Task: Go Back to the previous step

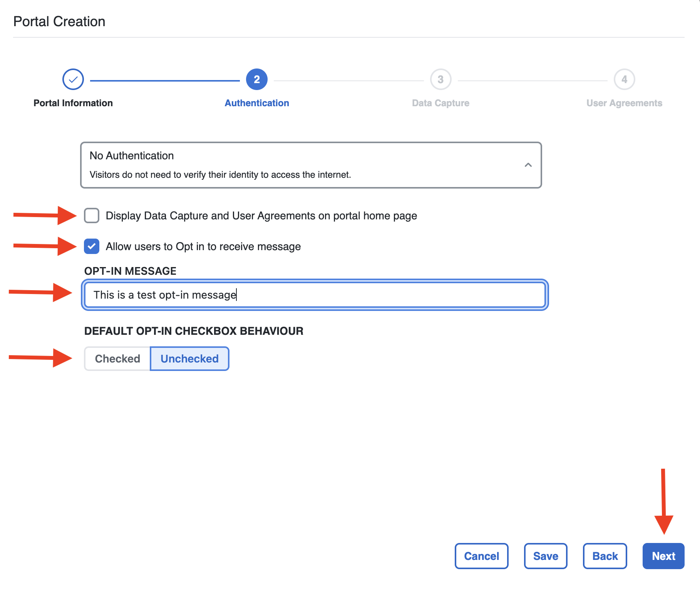Action: click(x=605, y=556)
